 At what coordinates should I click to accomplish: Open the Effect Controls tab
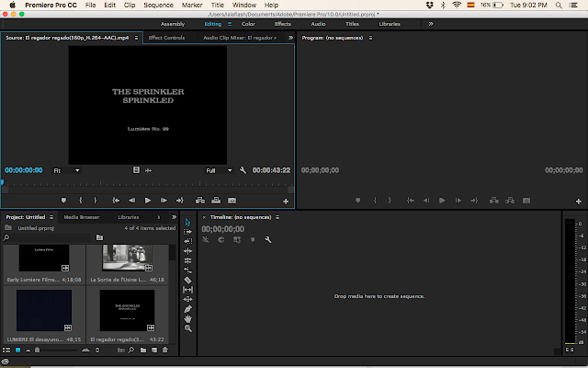[166, 38]
